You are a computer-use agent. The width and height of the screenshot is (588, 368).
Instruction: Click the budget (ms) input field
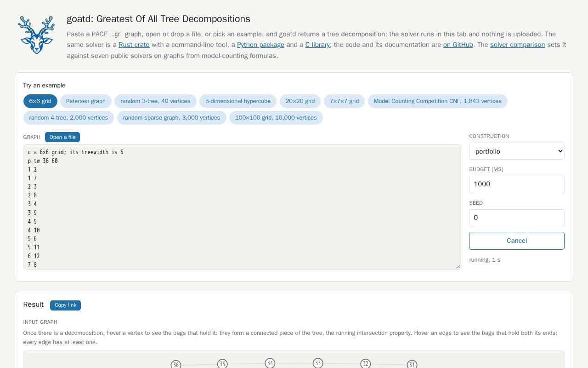point(517,184)
